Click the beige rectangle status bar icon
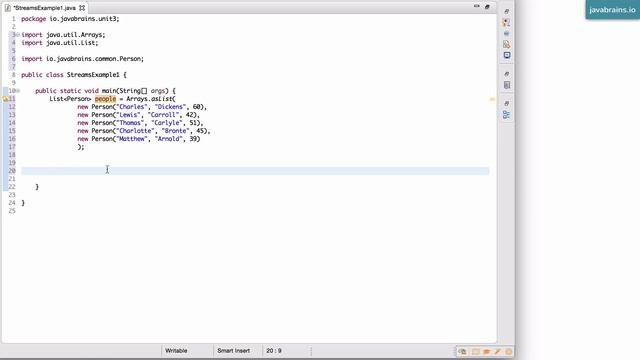640x360 pixels. coord(475,351)
